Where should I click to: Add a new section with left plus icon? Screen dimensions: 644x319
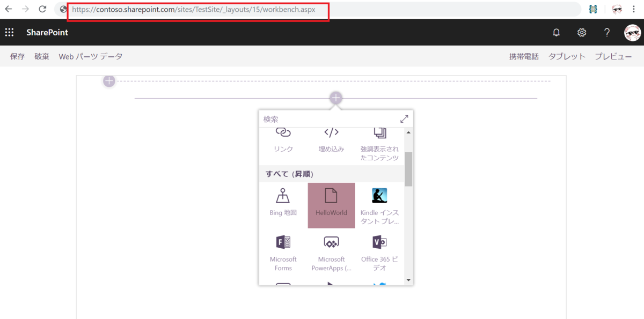click(109, 81)
